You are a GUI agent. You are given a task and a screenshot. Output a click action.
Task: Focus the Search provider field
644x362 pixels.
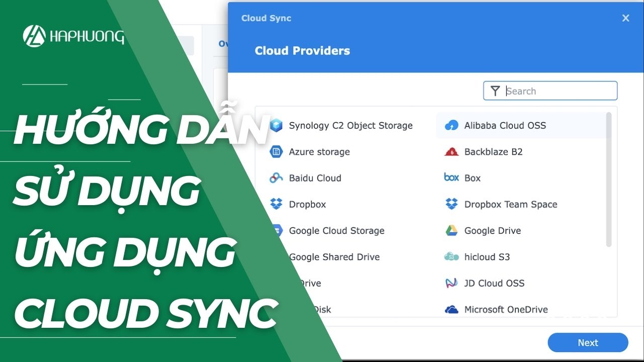click(x=550, y=91)
